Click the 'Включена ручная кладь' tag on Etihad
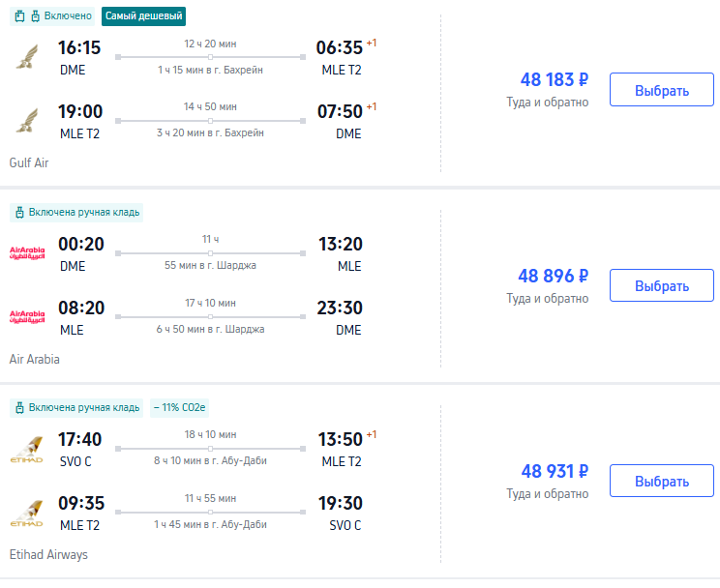This screenshot has width=720, height=588. click(x=76, y=407)
